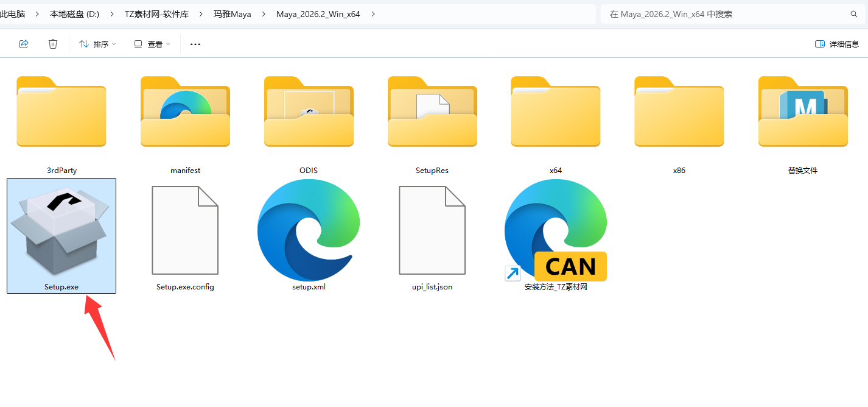
Task: Click the 3rdParty folder name
Action: click(61, 171)
